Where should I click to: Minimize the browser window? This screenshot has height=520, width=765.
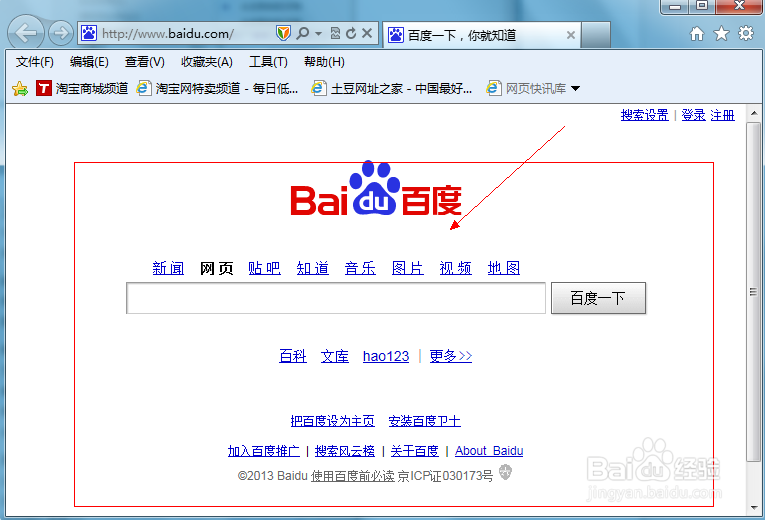point(675,6)
